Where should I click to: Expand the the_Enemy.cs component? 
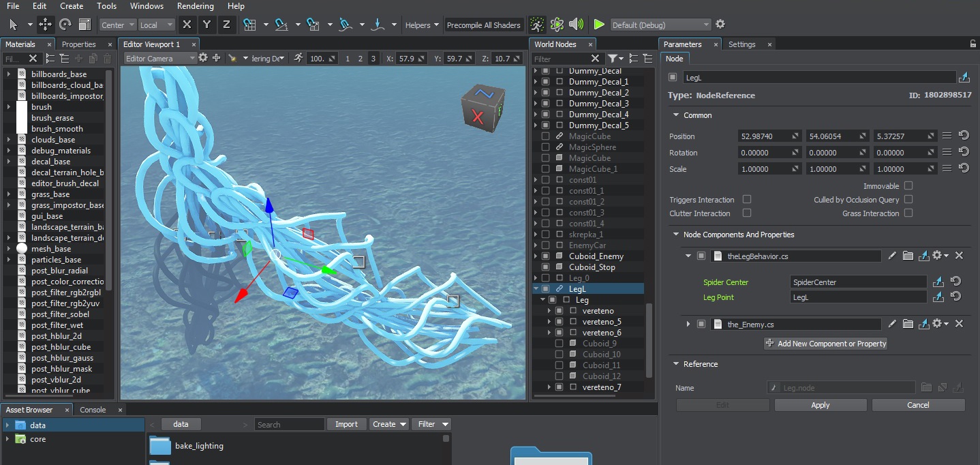[688, 324]
